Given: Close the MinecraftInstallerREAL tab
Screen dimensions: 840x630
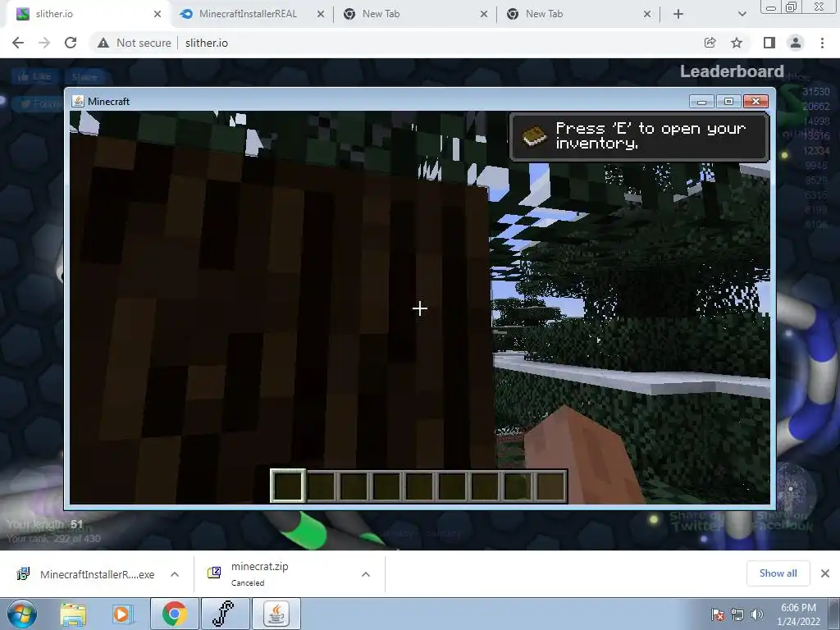Looking at the screenshot, I should 321,14.
